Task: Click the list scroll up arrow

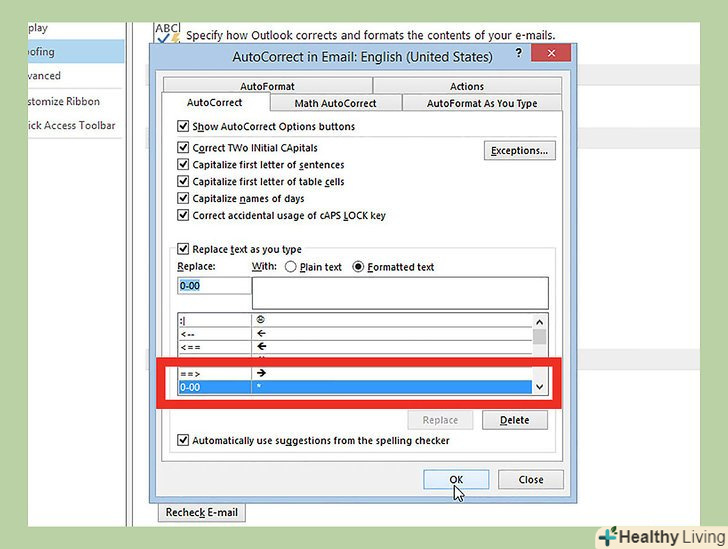Action: pyautogui.click(x=540, y=322)
